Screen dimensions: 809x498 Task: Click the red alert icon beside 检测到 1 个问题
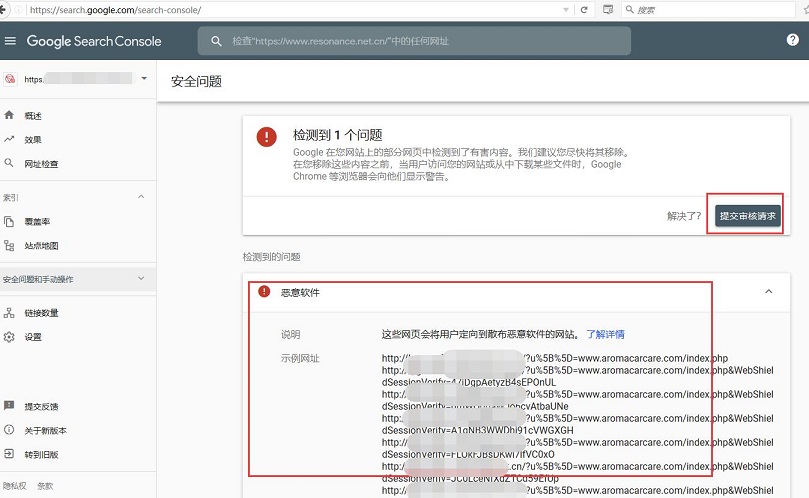tap(266, 137)
